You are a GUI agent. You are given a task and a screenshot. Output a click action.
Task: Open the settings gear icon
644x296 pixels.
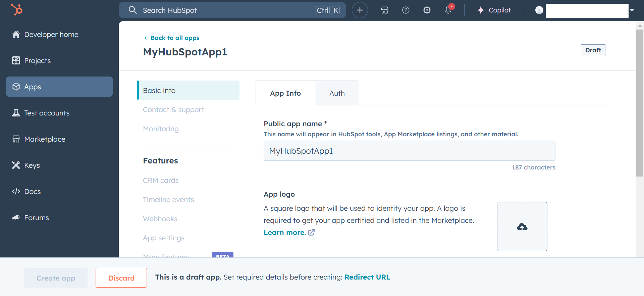[427, 10]
